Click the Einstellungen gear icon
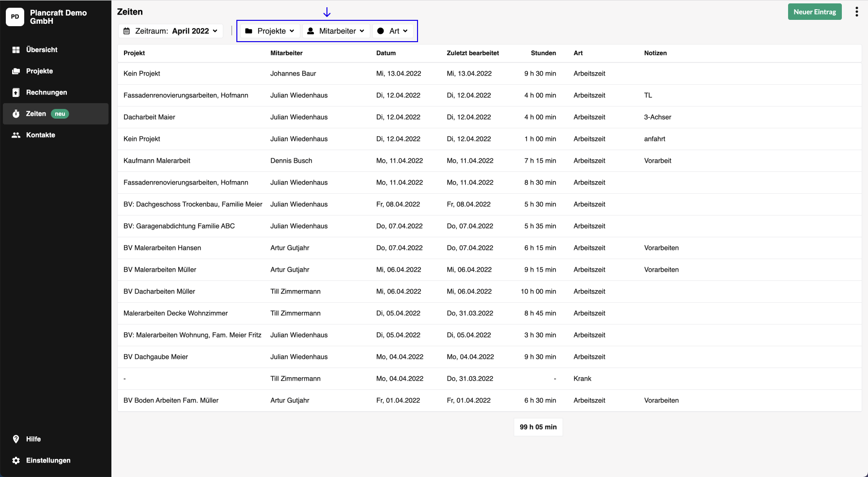Screen dimensions: 868x477 coord(16,461)
